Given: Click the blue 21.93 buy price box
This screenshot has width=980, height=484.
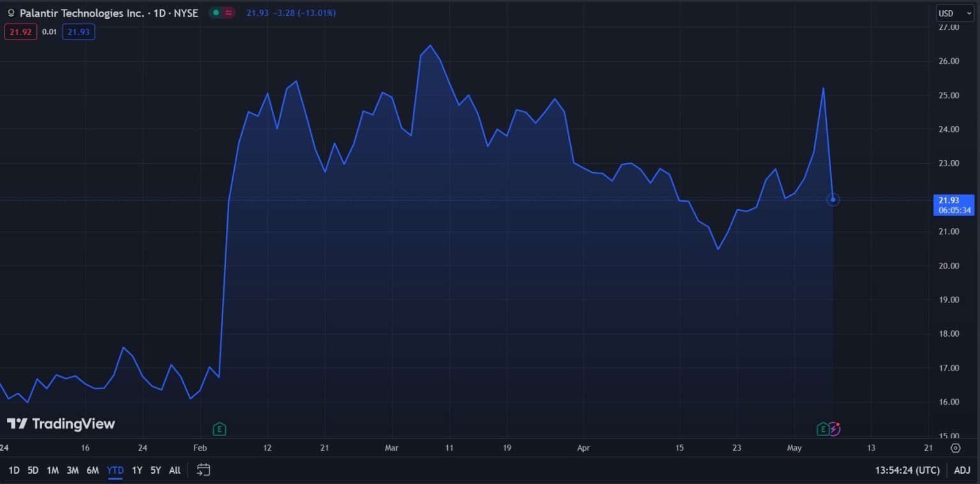Looking at the screenshot, I should tap(78, 31).
